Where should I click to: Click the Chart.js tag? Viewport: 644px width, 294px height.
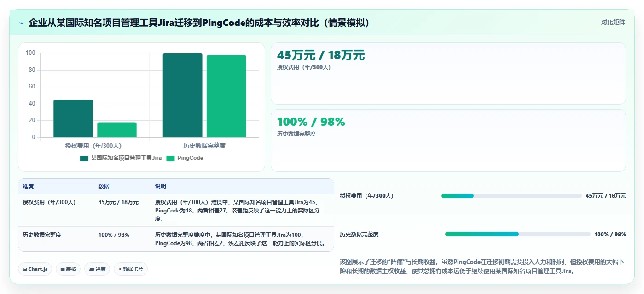pyautogui.click(x=35, y=269)
